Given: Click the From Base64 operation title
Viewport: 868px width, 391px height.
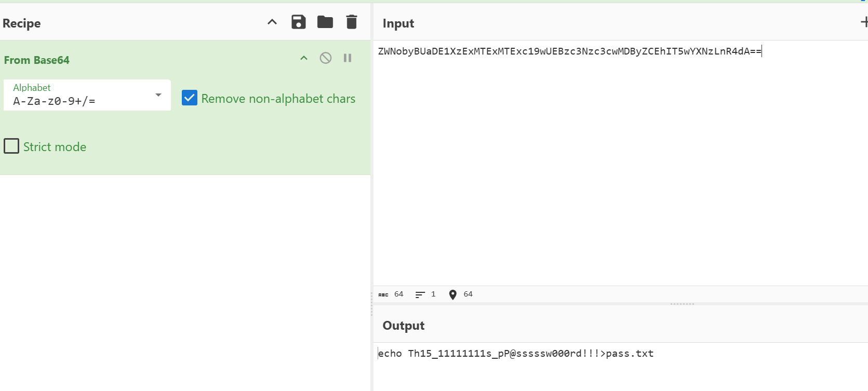Looking at the screenshot, I should pyautogui.click(x=37, y=60).
